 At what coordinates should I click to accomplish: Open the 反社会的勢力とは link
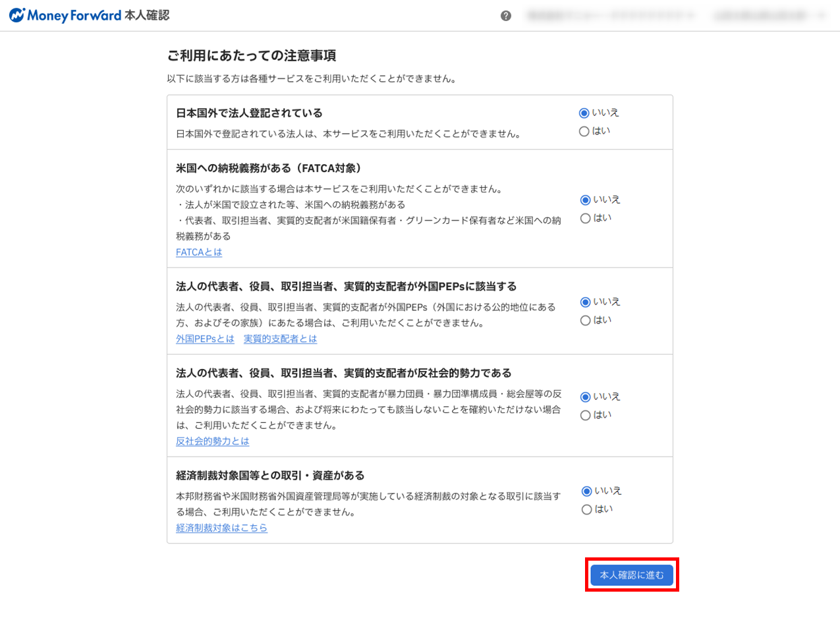point(213,441)
